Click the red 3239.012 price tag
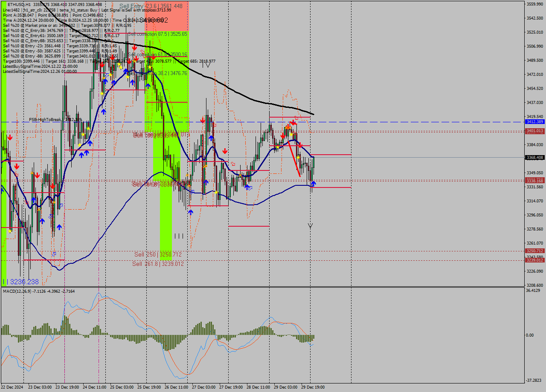This screenshot has height=392, width=546. 535,260
